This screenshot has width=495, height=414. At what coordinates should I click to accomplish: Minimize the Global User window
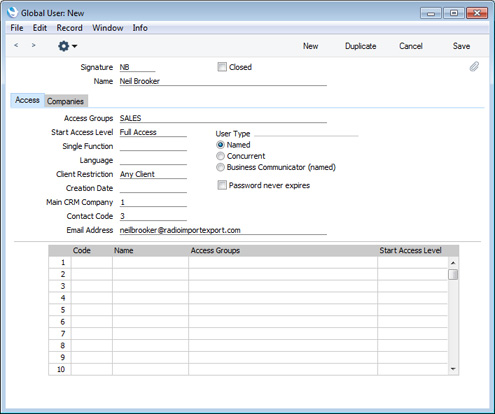[431, 13]
